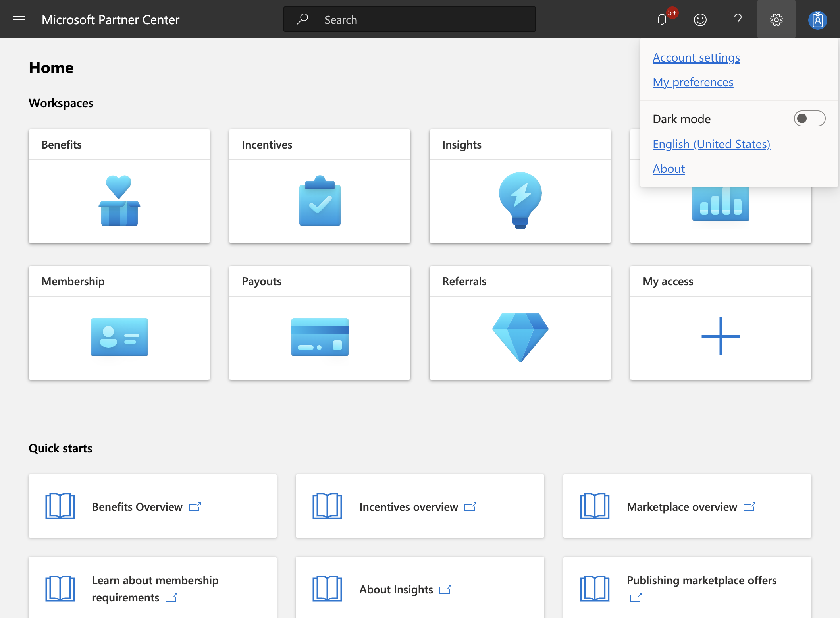
Task: Open the Benefits Overview quick start
Action: click(x=137, y=507)
